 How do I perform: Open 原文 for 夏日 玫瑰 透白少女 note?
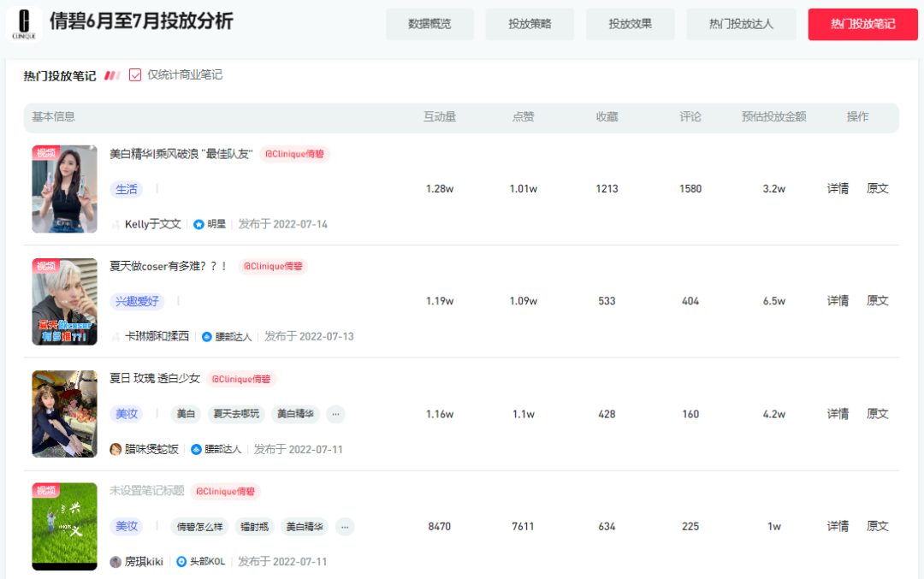tap(878, 414)
